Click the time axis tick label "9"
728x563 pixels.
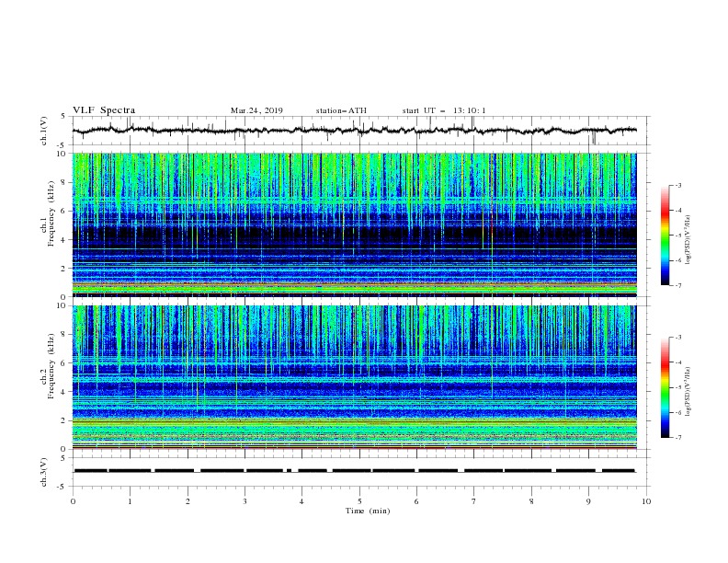pyautogui.click(x=588, y=501)
